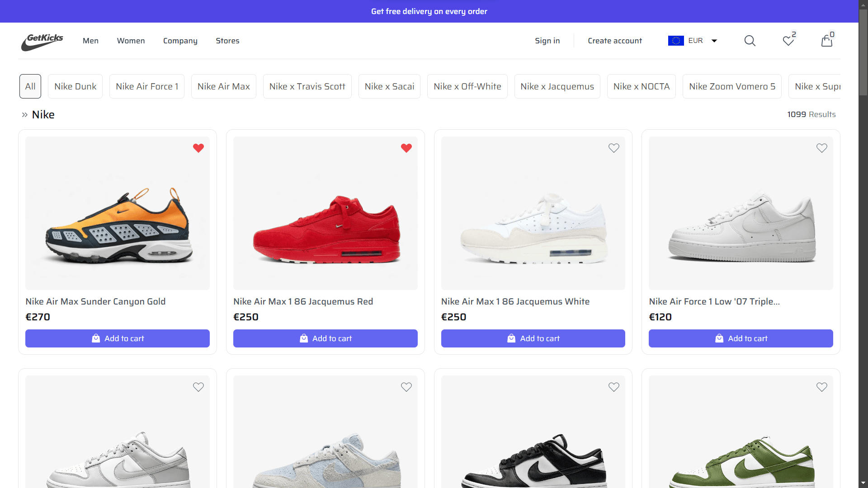The height and width of the screenshot is (488, 868).
Task: Favorite Nike Air Force 1 Low '07 Triple
Action: (x=822, y=148)
